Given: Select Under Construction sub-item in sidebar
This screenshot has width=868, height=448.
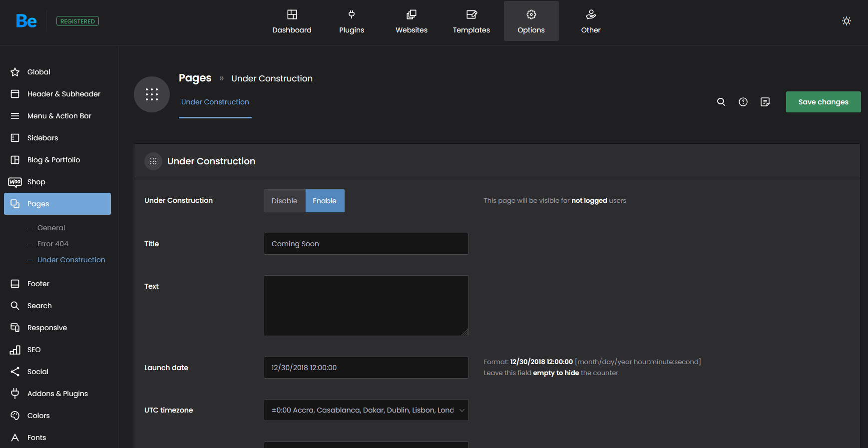Looking at the screenshot, I should tap(71, 260).
